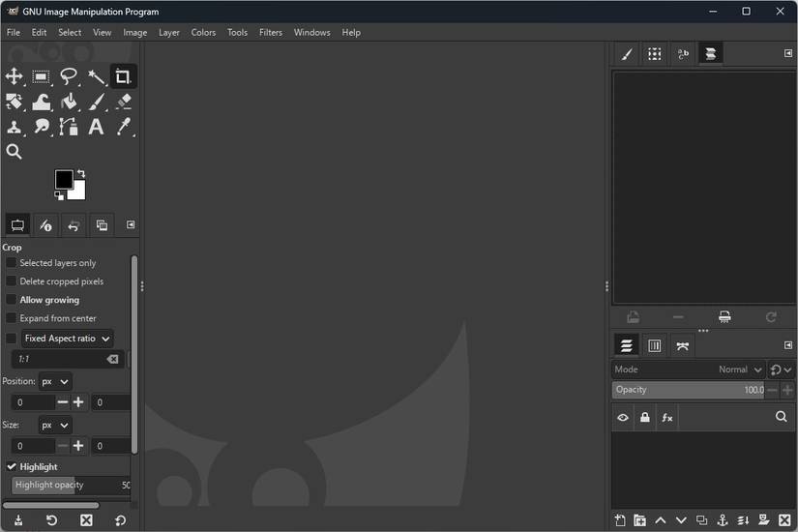The height and width of the screenshot is (532, 798).
Task: Select the Smudge tool
Action: (x=42, y=127)
